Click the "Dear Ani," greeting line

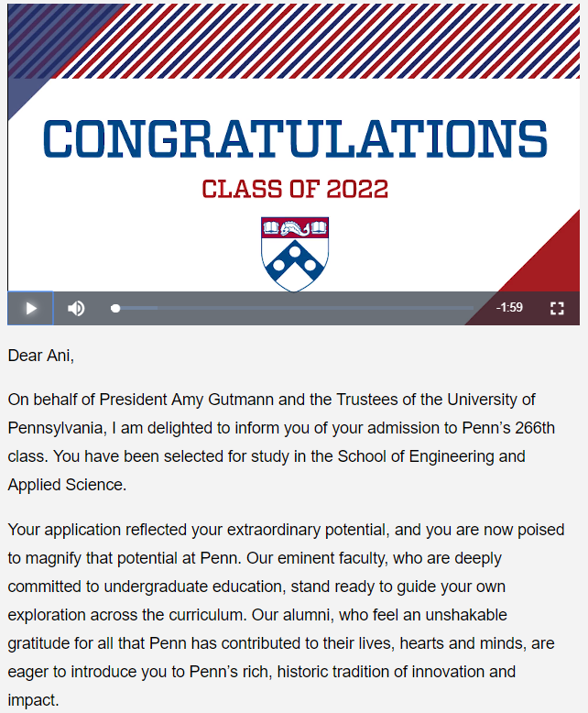point(41,356)
